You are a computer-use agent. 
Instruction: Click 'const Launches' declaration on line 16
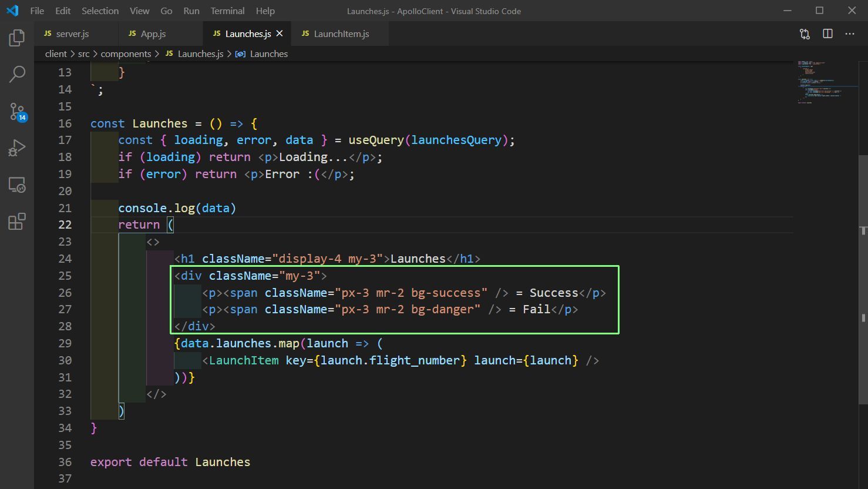tap(139, 123)
